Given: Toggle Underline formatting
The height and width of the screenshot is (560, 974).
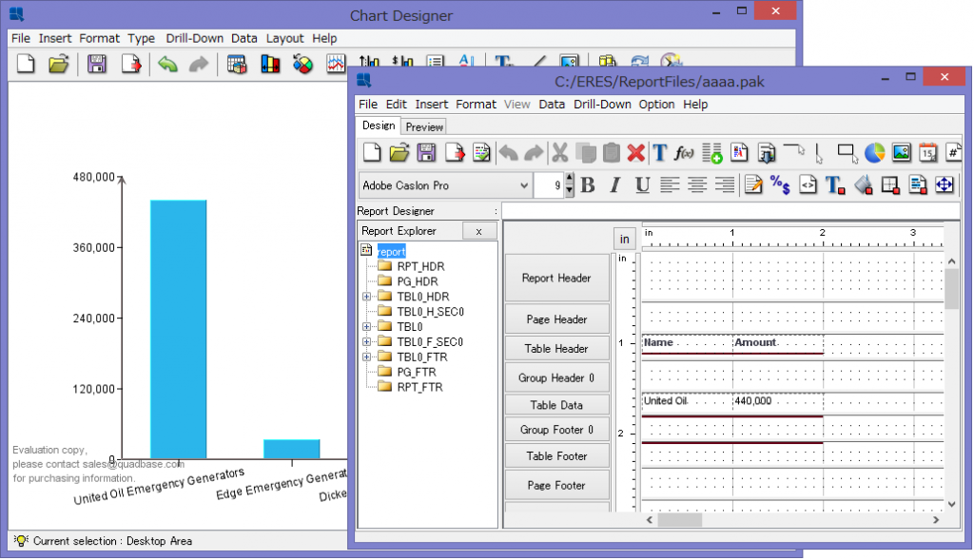Looking at the screenshot, I should click(x=642, y=185).
